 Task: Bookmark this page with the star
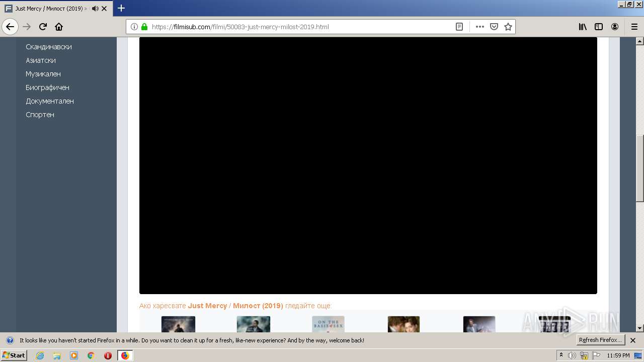[x=508, y=27]
